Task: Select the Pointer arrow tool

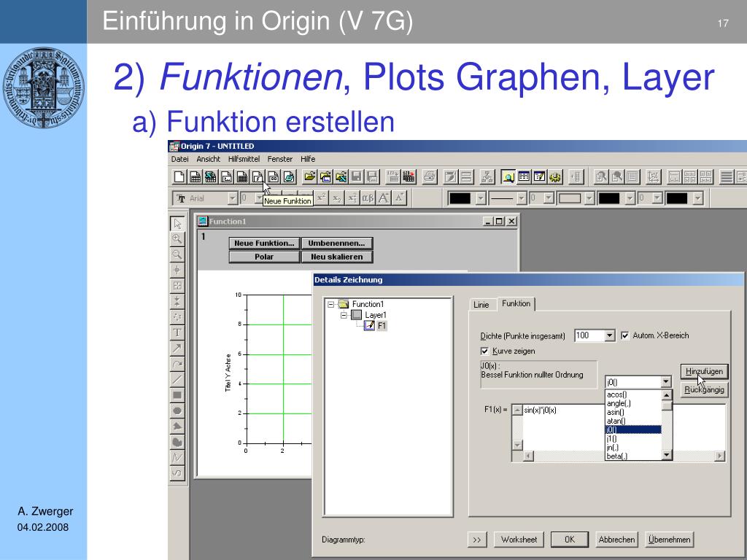Action: 177,223
